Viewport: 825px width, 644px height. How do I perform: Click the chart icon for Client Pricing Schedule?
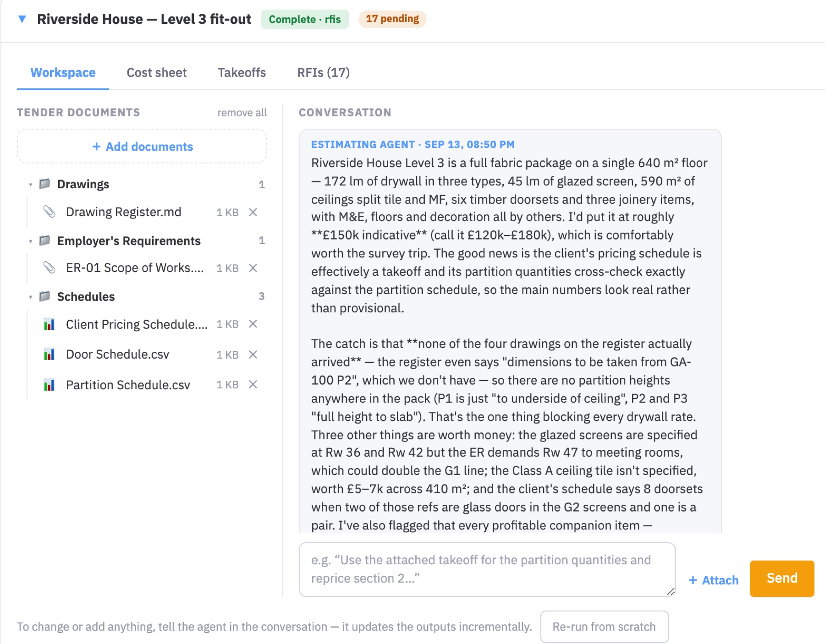coord(49,324)
